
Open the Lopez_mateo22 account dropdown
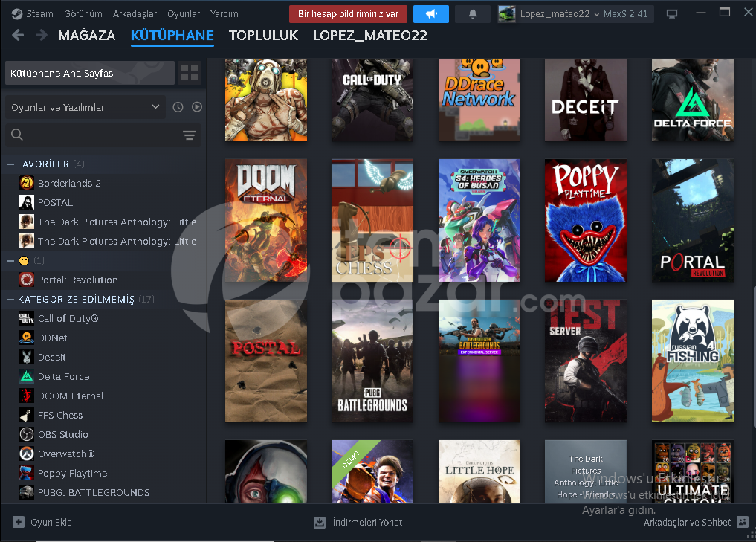click(x=559, y=14)
